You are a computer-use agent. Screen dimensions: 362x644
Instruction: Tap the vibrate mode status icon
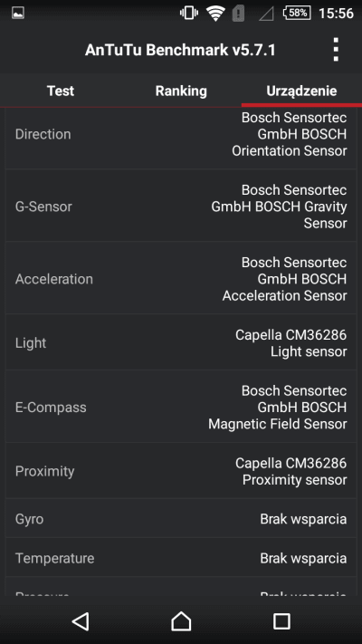189,14
